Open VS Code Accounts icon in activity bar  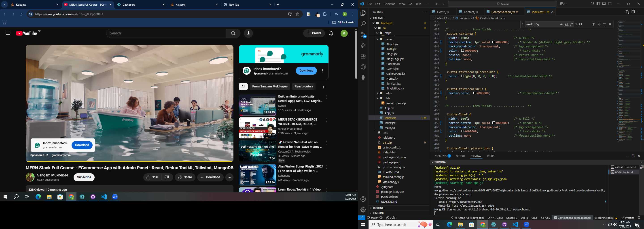(x=363, y=199)
